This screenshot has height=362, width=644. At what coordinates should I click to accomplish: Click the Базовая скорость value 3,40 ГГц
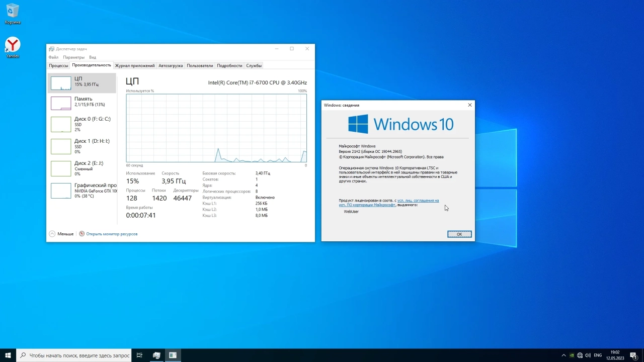[263, 173]
